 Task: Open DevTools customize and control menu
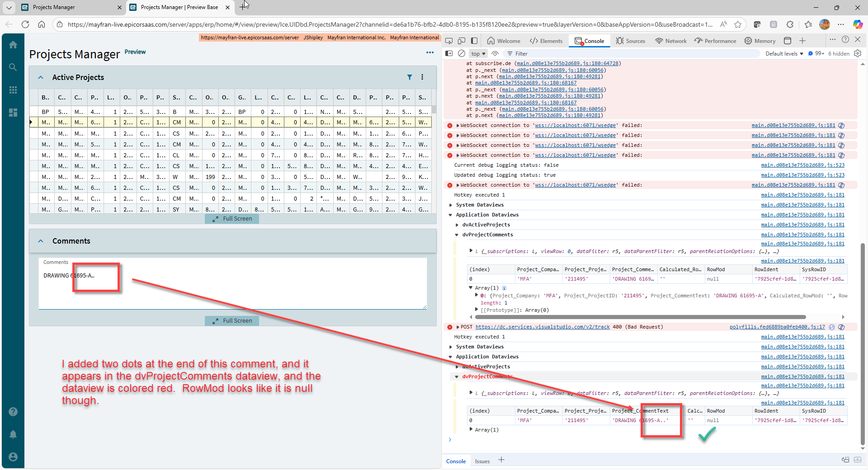833,40
